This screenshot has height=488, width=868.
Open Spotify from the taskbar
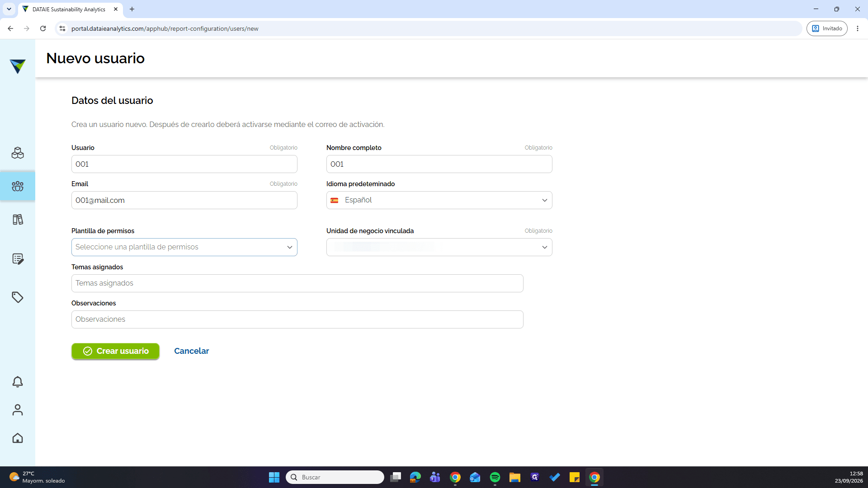click(x=495, y=477)
